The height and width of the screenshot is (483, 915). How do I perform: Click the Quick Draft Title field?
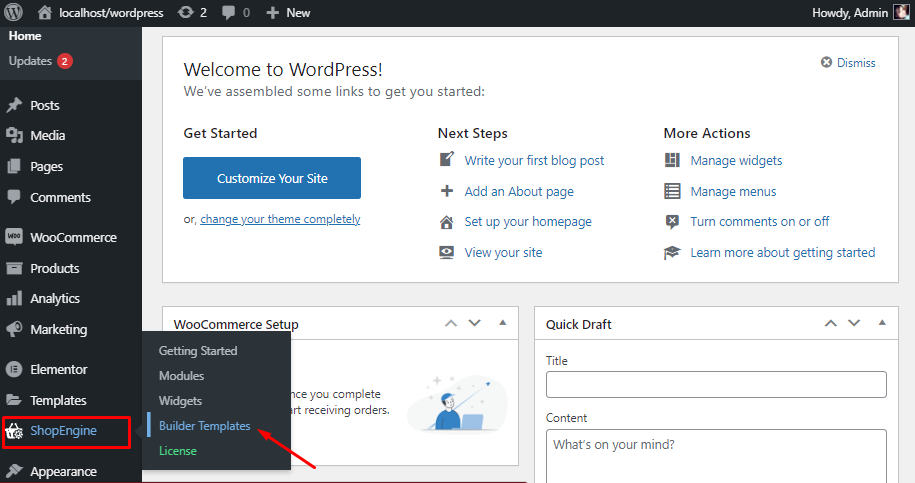click(716, 385)
